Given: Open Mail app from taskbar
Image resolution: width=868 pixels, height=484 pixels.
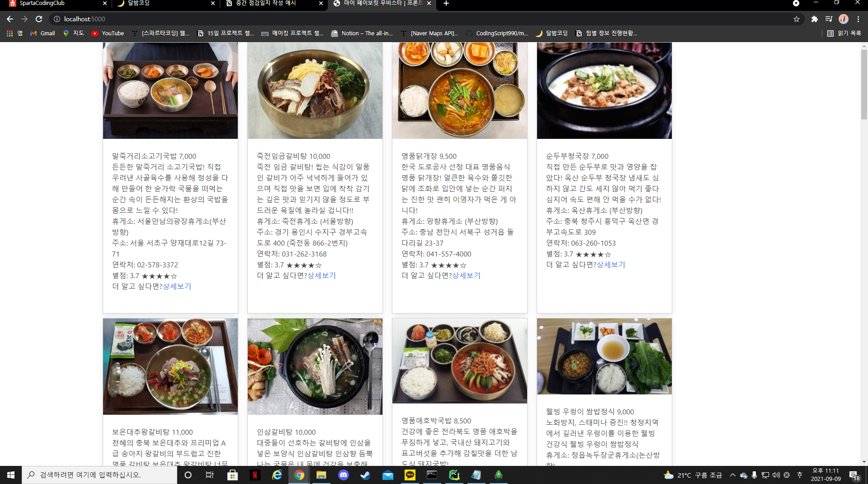Looking at the screenshot, I should click(387, 475).
